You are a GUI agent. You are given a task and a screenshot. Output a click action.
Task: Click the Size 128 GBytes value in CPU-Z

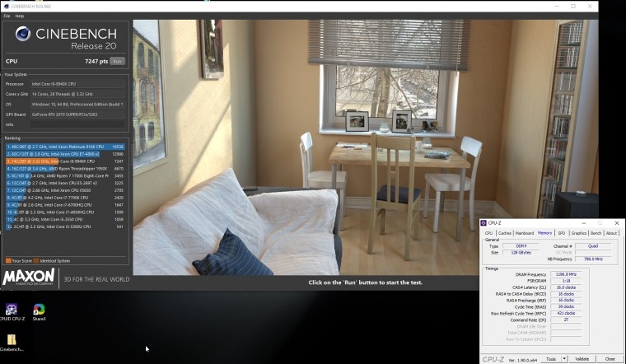click(x=521, y=253)
